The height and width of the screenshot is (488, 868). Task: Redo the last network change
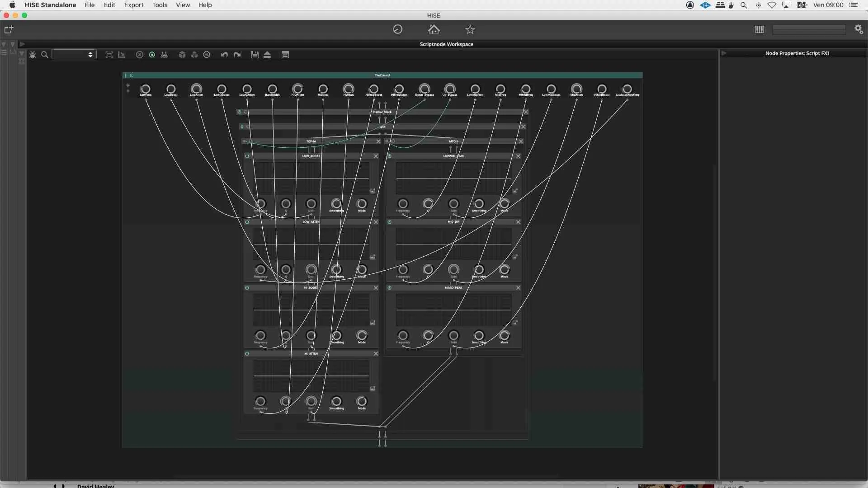237,54
